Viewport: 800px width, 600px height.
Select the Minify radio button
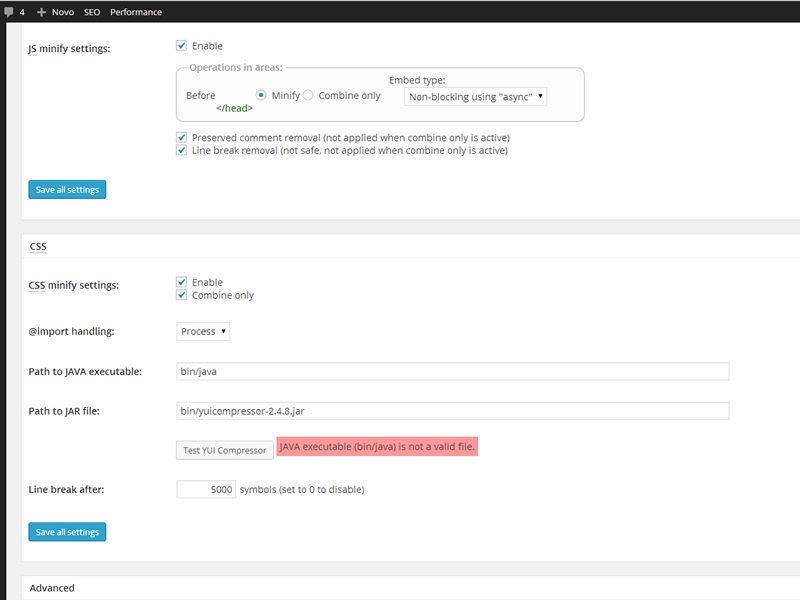(x=261, y=95)
